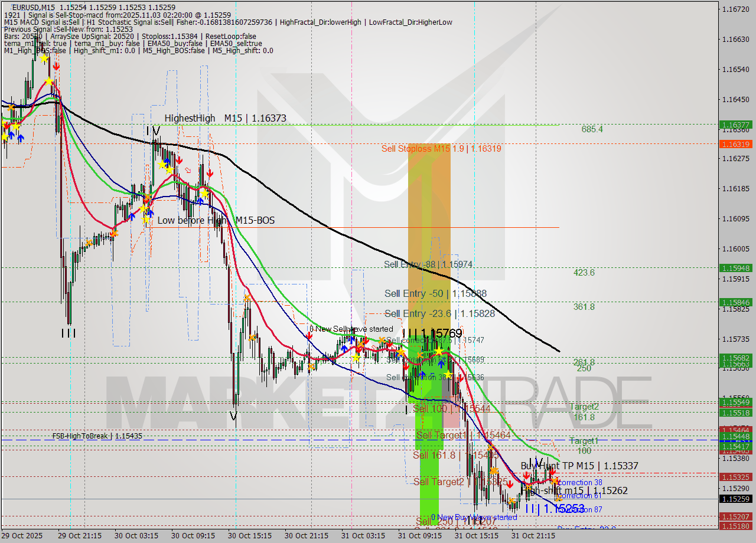Click the blue buy arrow near Sell correction 38.2
756x543 pixels.
click(x=423, y=373)
